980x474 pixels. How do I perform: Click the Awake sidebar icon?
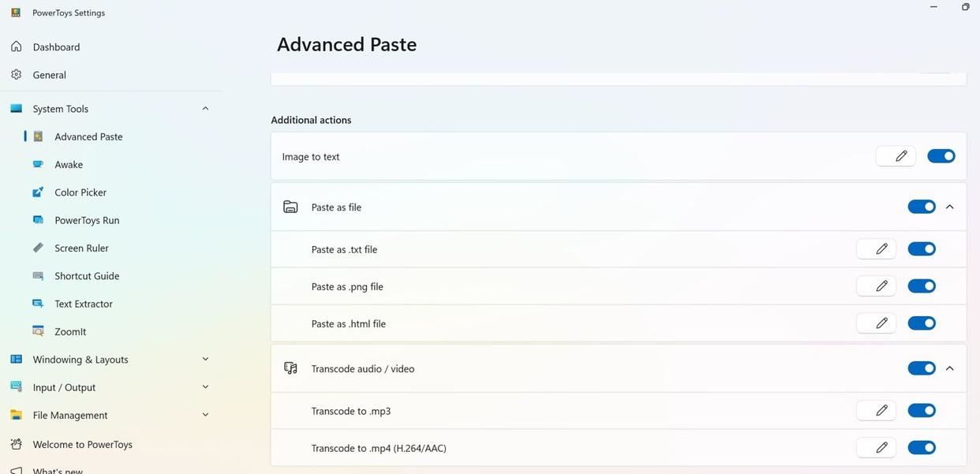(x=38, y=165)
